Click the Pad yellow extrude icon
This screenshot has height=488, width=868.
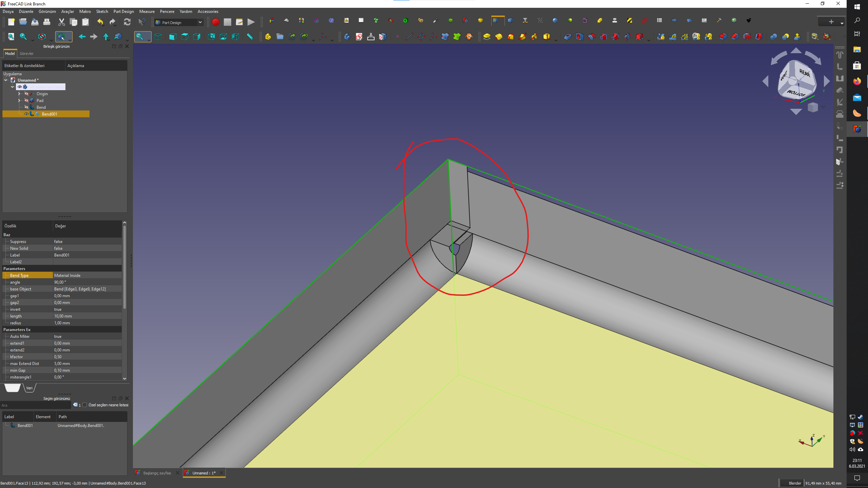[487, 37]
